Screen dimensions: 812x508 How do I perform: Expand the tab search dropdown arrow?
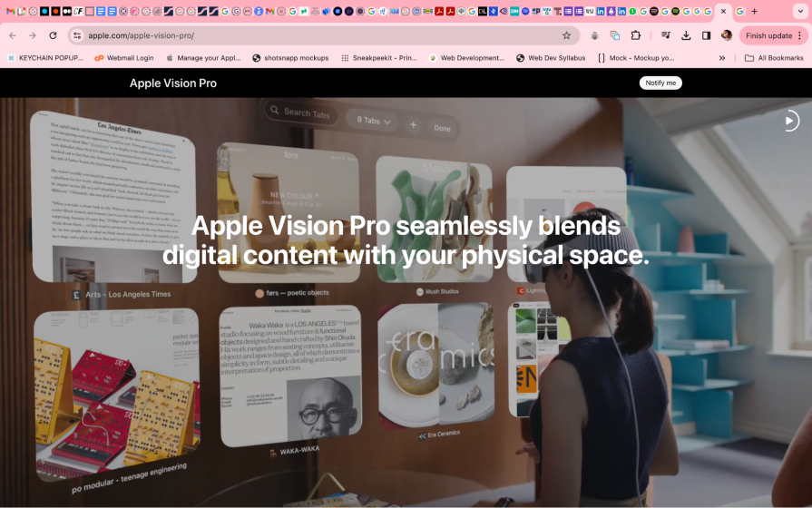pos(799,11)
